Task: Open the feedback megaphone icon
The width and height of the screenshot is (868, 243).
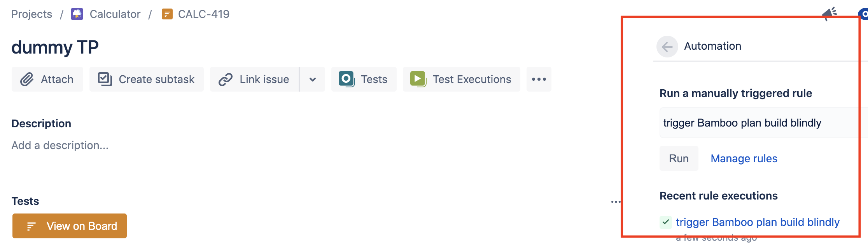Action: (x=829, y=14)
